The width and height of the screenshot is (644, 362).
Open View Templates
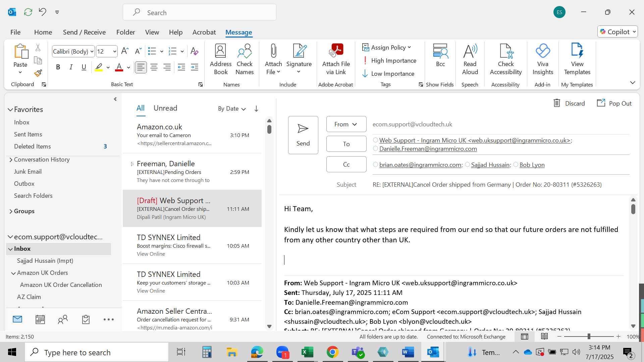pos(577,60)
